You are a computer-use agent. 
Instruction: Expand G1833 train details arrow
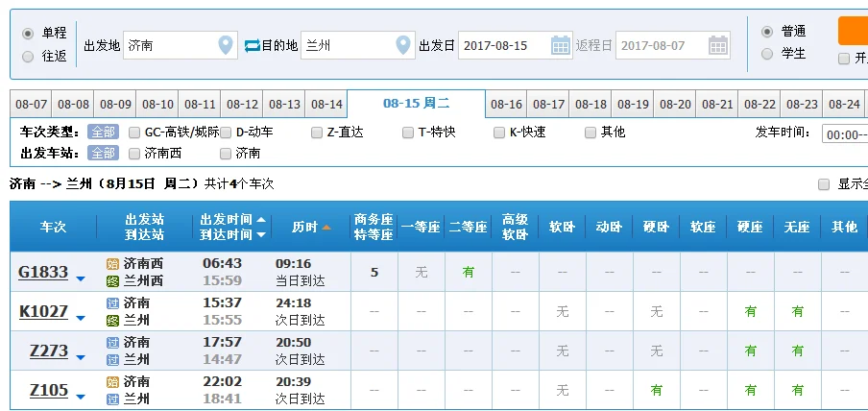pos(81,278)
